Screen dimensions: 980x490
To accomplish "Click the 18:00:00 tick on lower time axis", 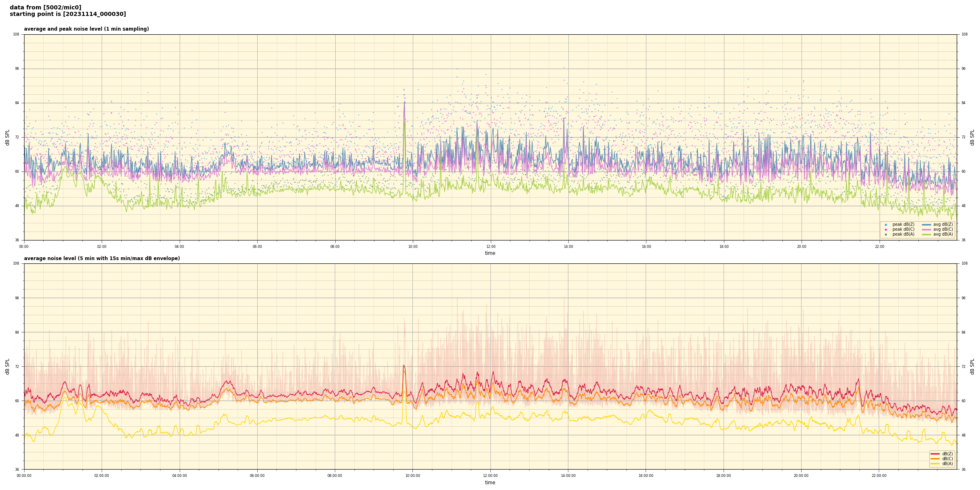I will 724,476.
